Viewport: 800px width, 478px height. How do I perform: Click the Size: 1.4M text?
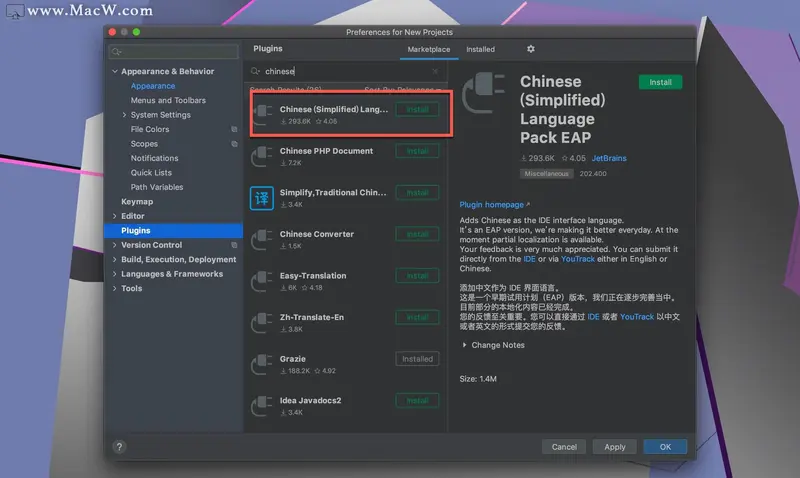478,379
